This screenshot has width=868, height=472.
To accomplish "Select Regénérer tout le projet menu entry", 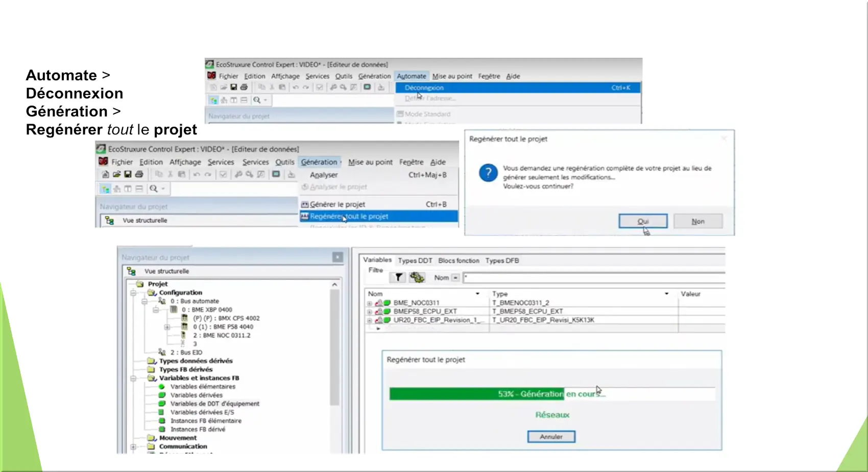I will point(378,217).
